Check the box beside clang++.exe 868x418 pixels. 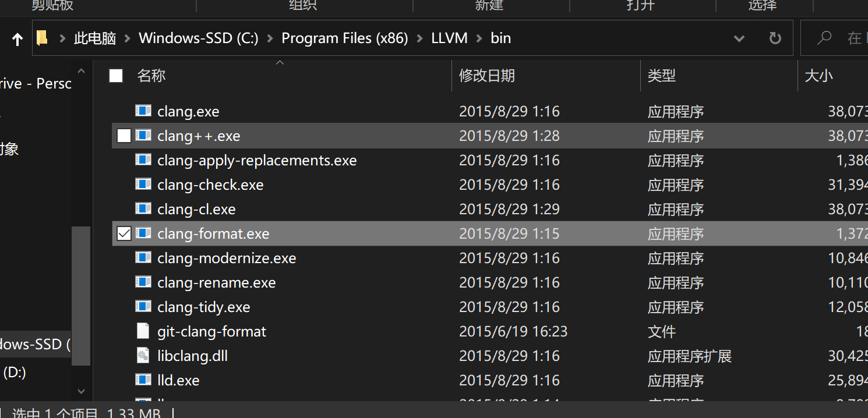click(x=124, y=136)
